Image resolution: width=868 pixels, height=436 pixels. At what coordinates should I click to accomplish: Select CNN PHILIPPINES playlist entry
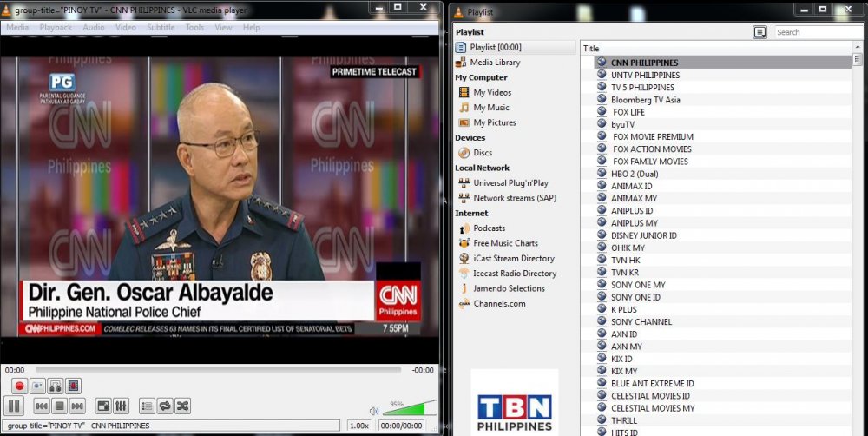pyautogui.click(x=722, y=63)
